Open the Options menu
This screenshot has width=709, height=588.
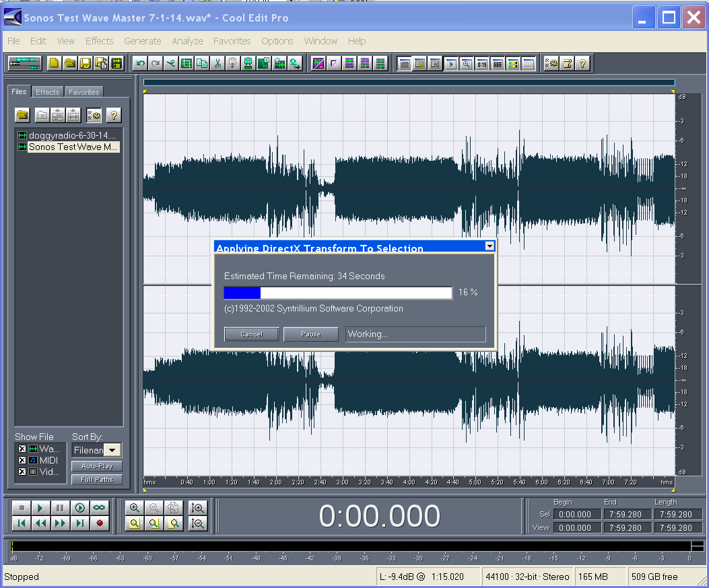coord(277,41)
